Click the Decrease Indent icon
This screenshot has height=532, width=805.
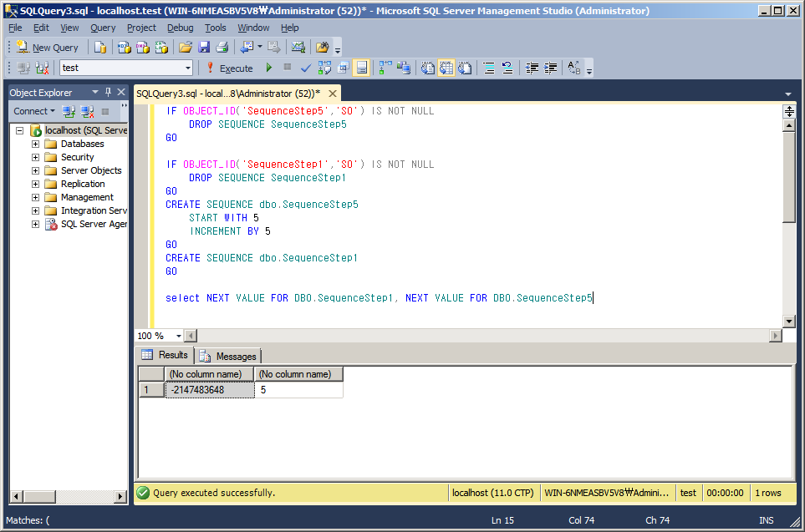pos(532,68)
